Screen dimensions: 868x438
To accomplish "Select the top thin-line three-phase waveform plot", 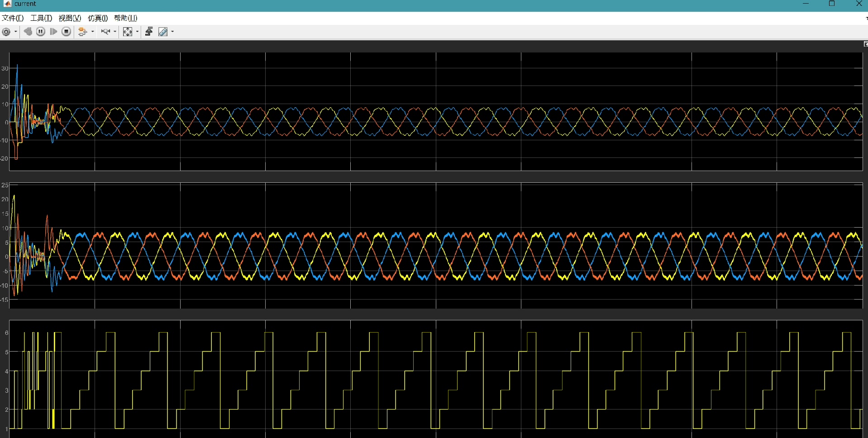I will click(x=436, y=111).
